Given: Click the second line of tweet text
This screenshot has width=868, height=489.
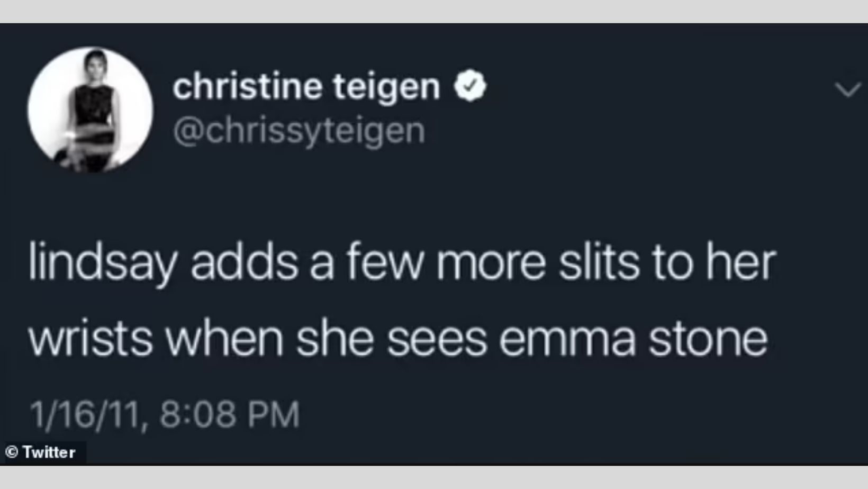Looking at the screenshot, I should point(398,339).
